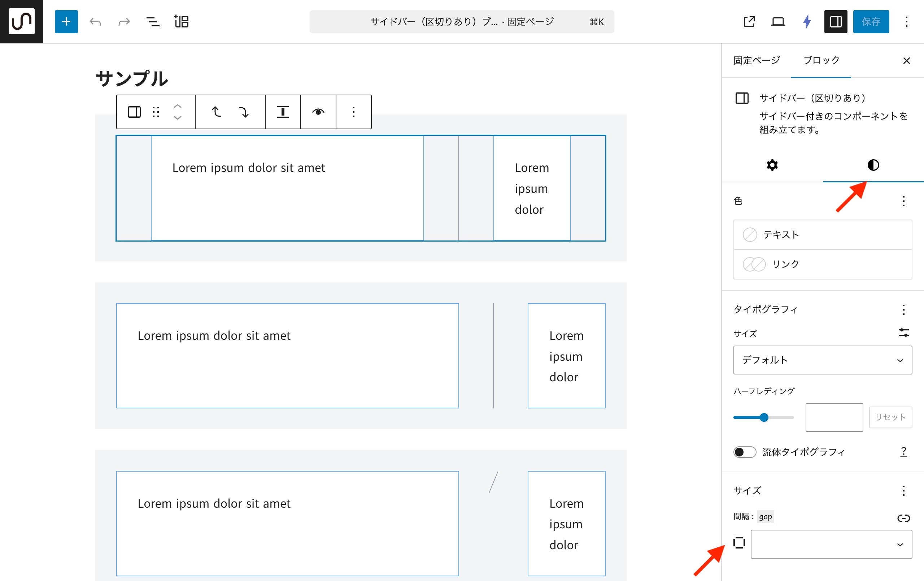Click the blue block inserter plus button

66,22
